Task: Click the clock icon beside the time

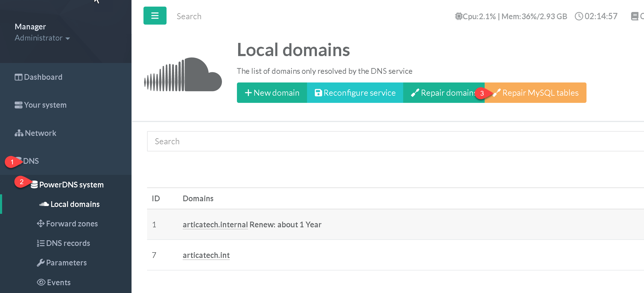Action: [579, 16]
